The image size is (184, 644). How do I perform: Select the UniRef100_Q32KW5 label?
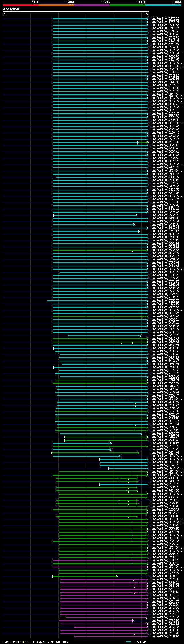[x=165, y=60]
